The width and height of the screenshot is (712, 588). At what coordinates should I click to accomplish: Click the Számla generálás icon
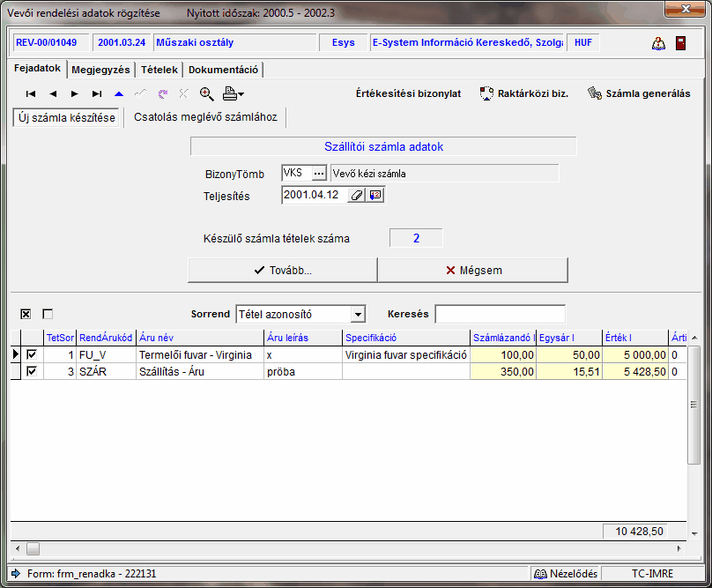pos(595,93)
